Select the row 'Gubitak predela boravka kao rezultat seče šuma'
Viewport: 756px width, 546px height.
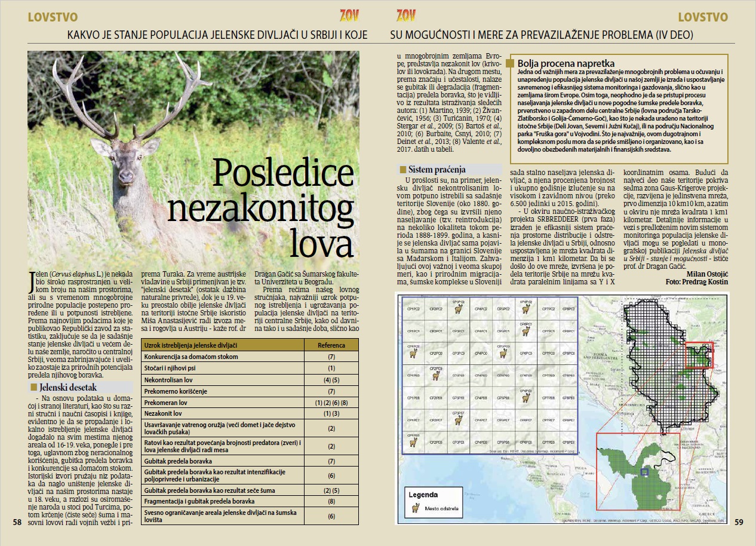(x=250, y=490)
